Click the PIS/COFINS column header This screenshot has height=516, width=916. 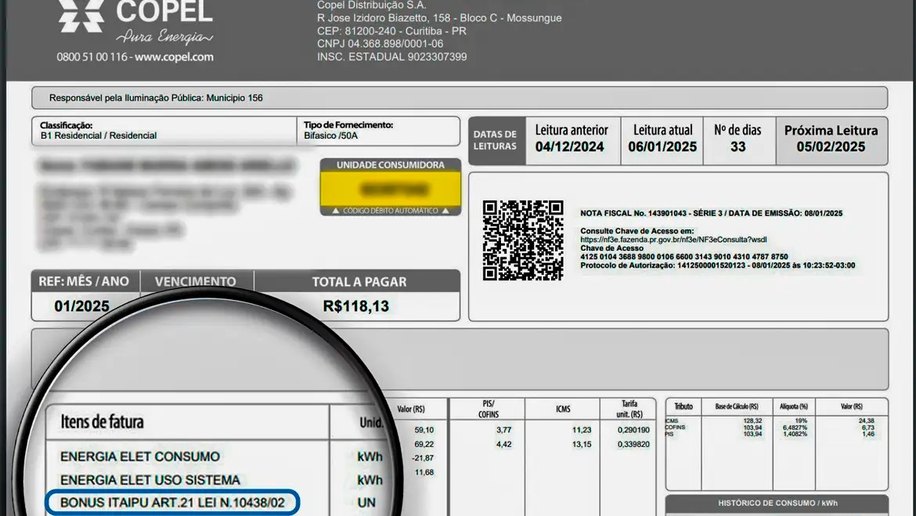pyautogui.click(x=488, y=409)
